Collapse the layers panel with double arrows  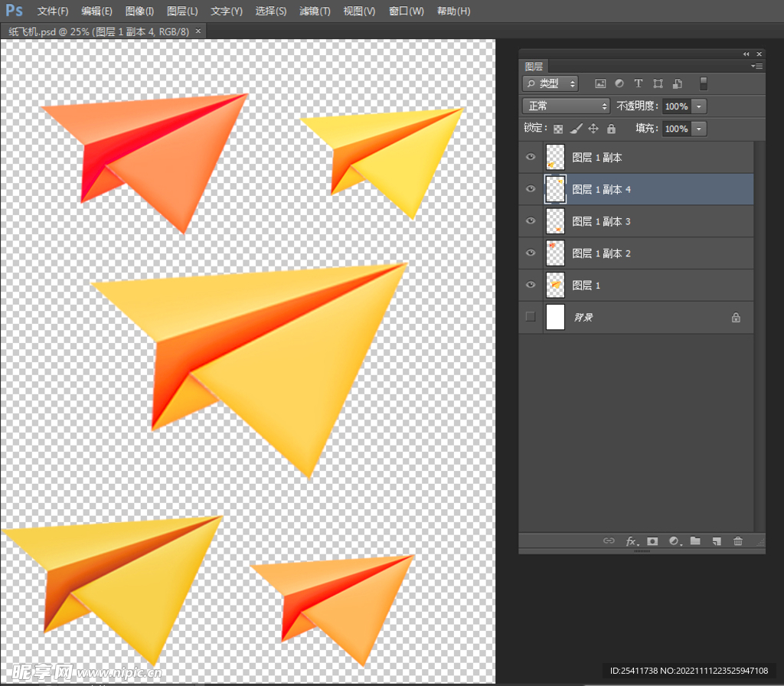point(746,54)
